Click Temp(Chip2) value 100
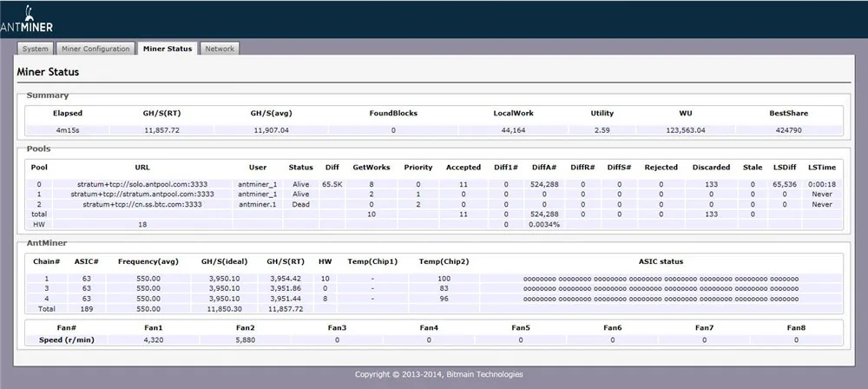Image resolution: width=868 pixels, height=389 pixels. pos(444,279)
